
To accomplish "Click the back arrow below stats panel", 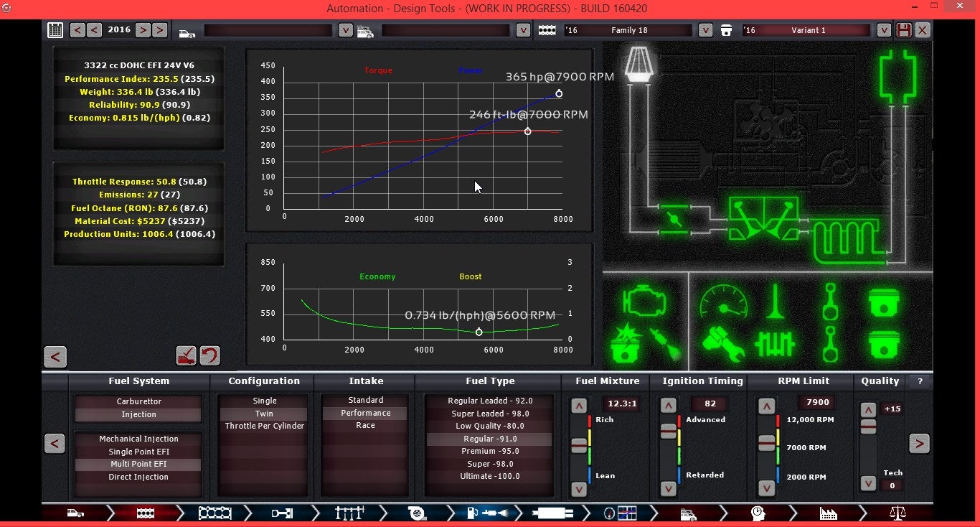I will tap(55, 357).
